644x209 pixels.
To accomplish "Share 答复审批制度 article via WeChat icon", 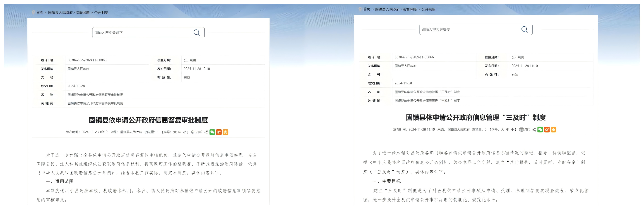I will click(212, 132).
